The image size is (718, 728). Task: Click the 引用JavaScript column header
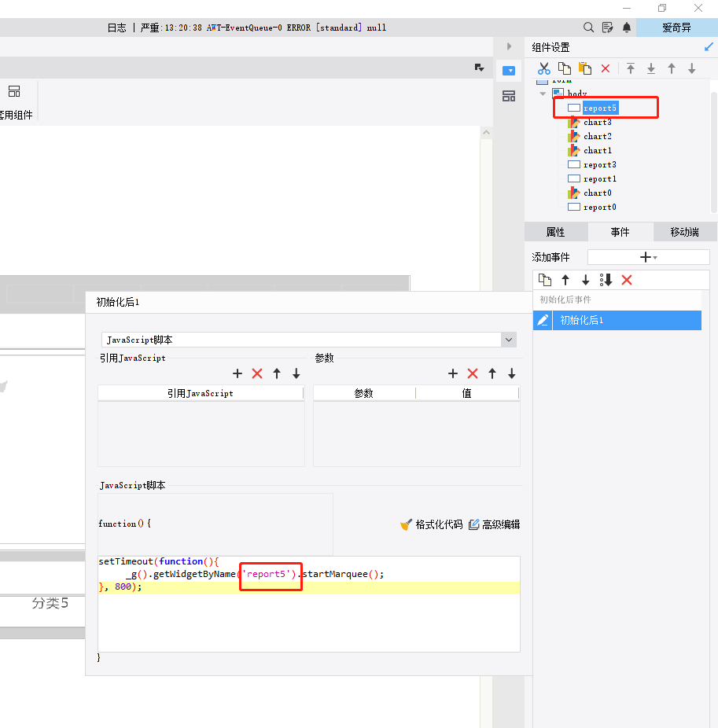[201, 393]
